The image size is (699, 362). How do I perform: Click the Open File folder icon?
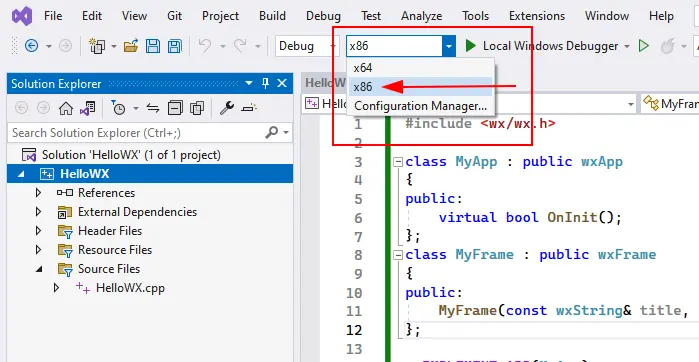131,46
